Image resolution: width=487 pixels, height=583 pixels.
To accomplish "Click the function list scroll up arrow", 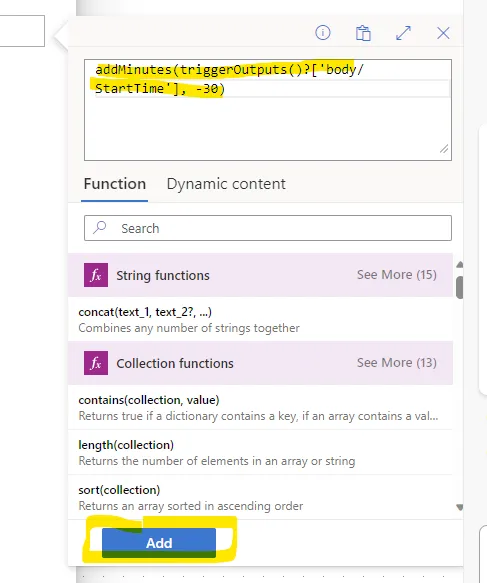I will 459,264.
